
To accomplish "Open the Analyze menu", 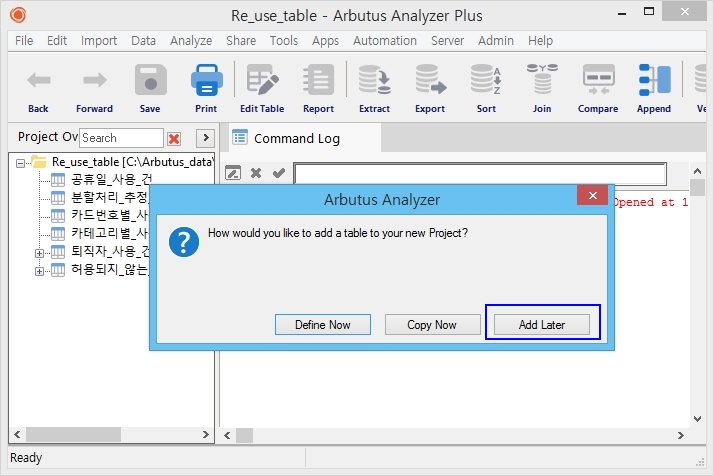I will [191, 41].
